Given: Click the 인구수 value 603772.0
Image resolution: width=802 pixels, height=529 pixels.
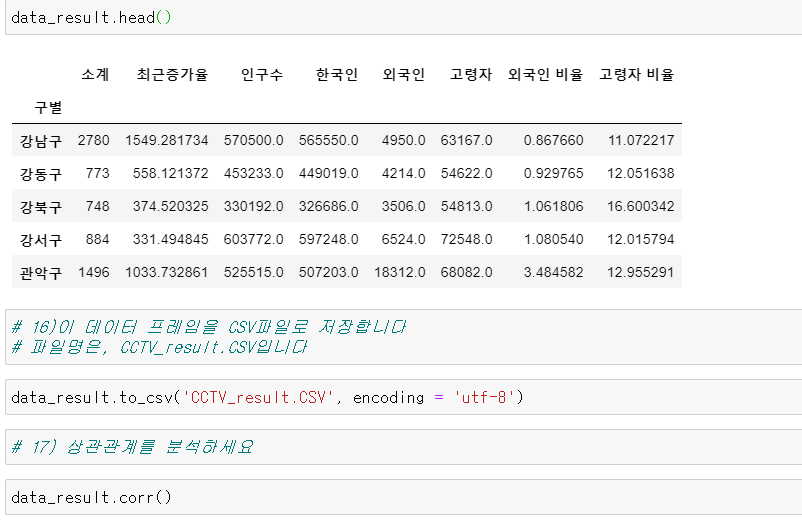Looking at the screenshot, I should coord(254,239).
